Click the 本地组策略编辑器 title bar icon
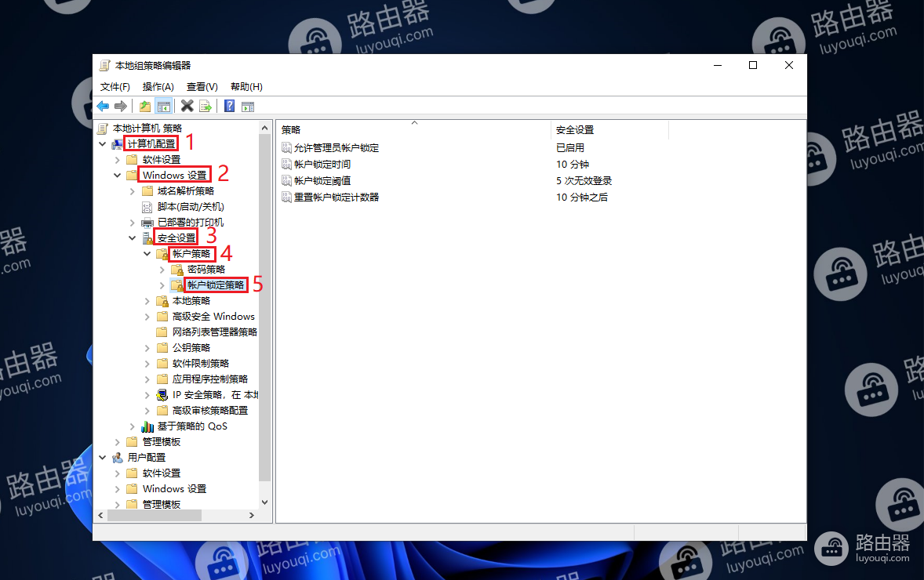This screenshot has height=580, width=924. click(x=105, y=65)
